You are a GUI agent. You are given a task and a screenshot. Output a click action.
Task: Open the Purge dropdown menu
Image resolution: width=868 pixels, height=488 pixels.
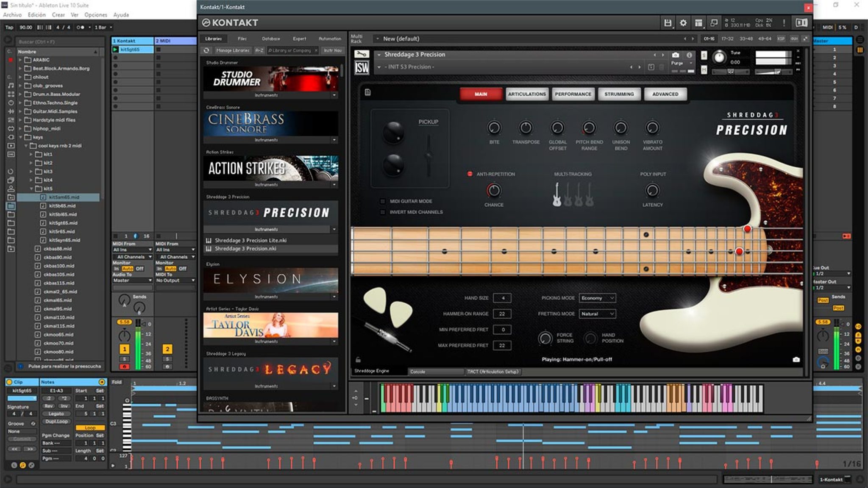click(x=682, y=63)
